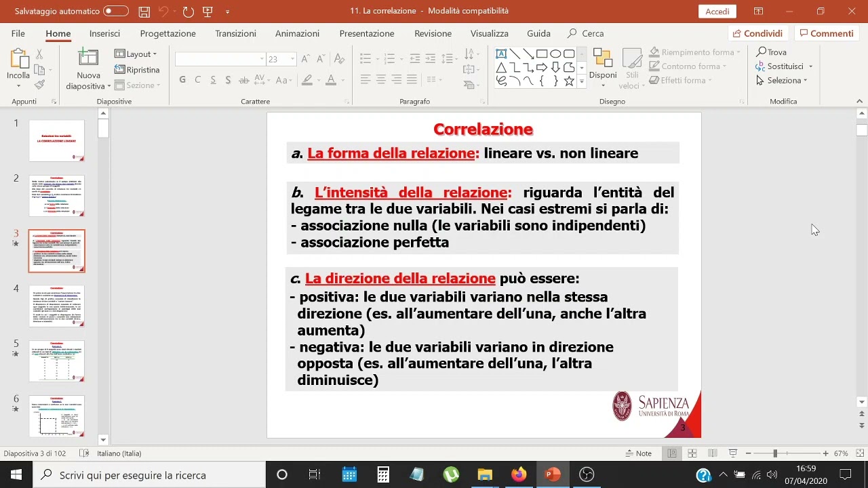Viewport: 868px width, 488px height.
Task: Increase font size with the larger A icon
Action: [306, 59]
